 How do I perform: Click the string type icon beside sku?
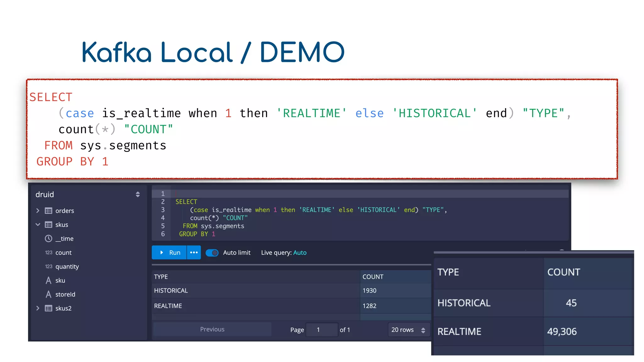(48, 280)
